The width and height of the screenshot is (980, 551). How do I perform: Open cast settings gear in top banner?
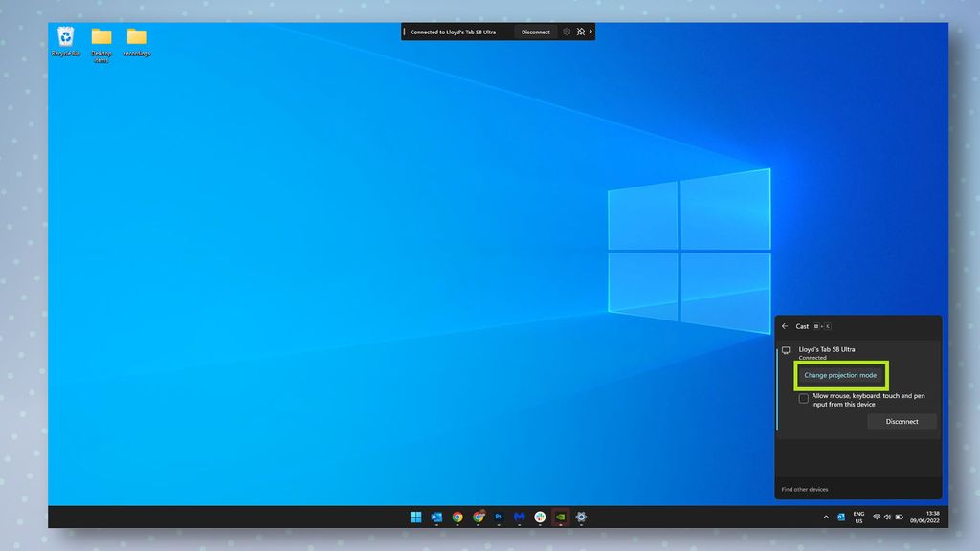(x=567, y=32)
